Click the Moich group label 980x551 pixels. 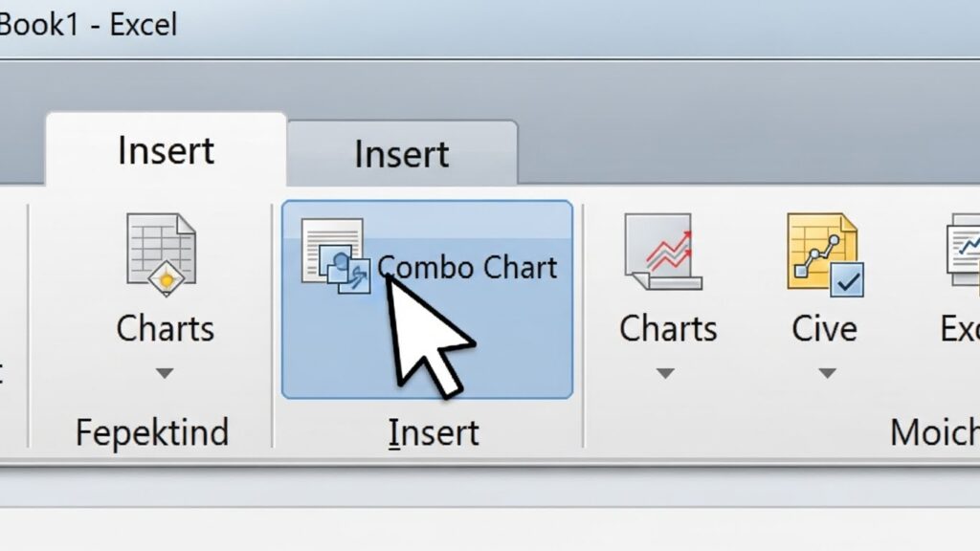click(x=934, y=433)
